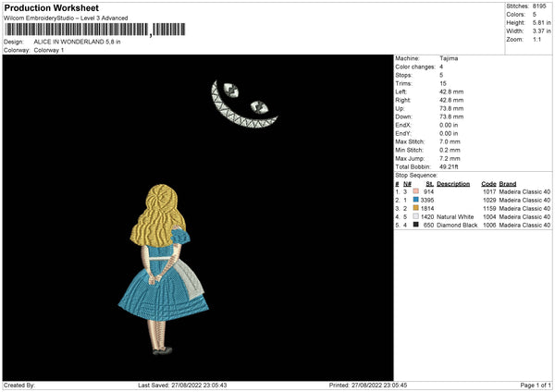The image size is (555, 392).
Task: Click the Left value 42.8 mm
Action: pos(451,92)
